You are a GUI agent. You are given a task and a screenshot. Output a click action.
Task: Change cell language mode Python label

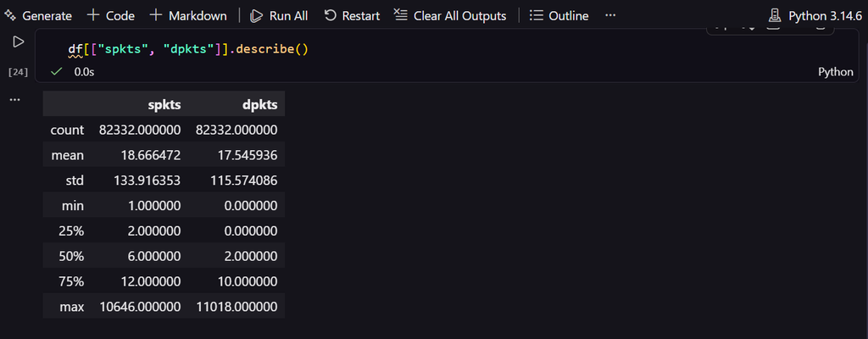click(835, 72)
